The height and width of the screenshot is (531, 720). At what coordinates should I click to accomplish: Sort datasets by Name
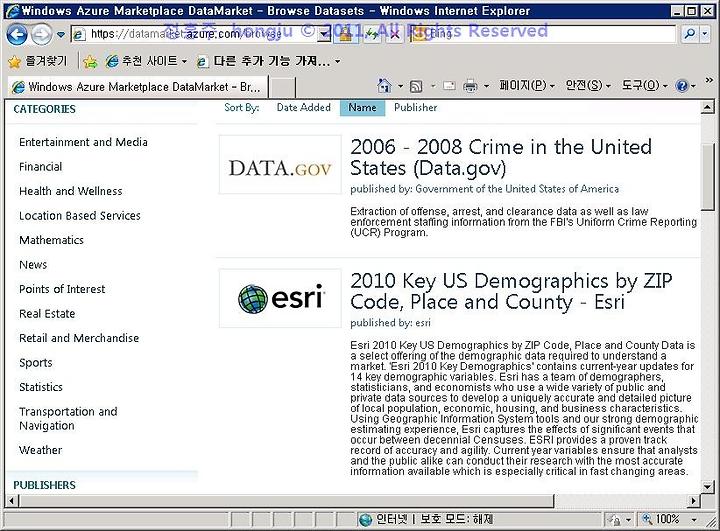[362, 107]
